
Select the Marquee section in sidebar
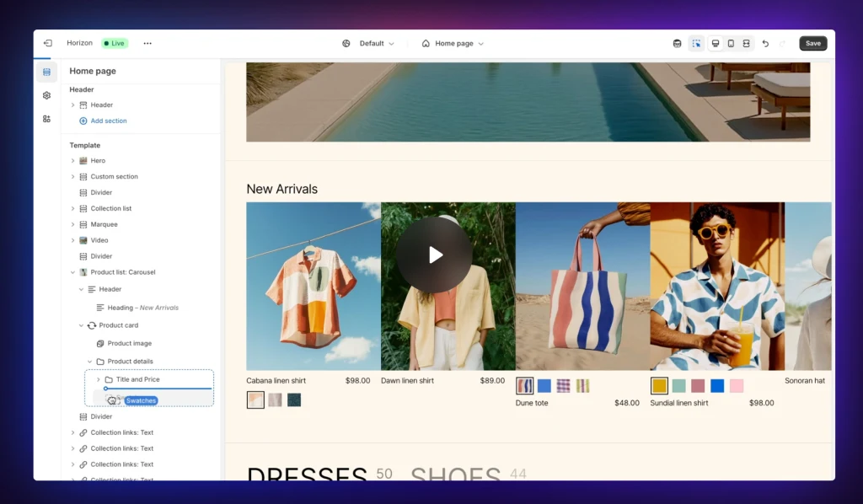pos(104,224)
